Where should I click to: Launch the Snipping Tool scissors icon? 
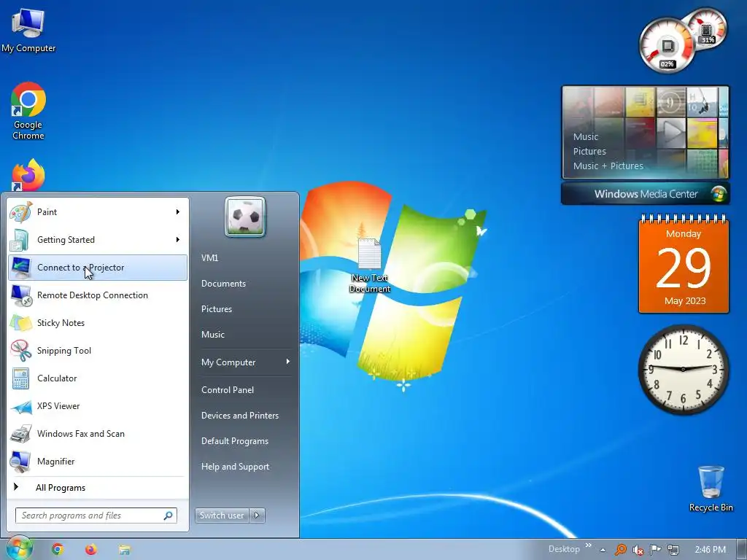(x=21, y=351)
